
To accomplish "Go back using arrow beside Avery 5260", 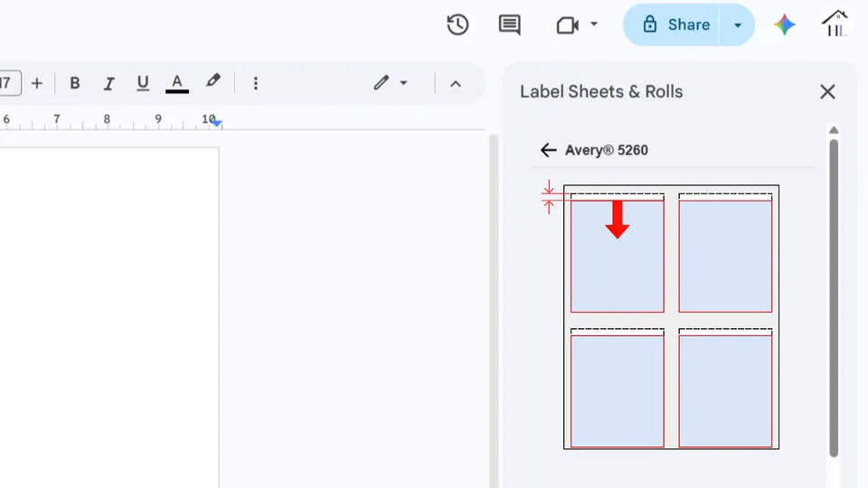I will coord(548,150).
